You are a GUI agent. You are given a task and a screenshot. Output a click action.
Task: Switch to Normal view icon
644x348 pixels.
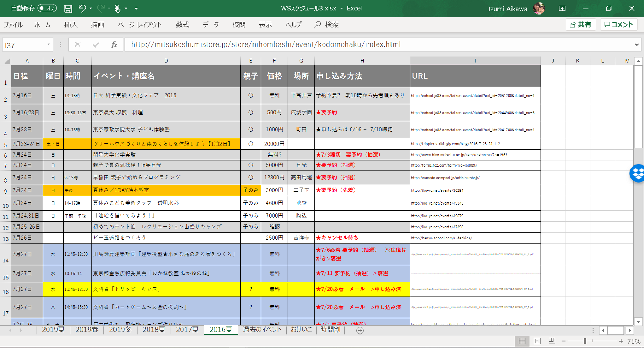[522, 341]
